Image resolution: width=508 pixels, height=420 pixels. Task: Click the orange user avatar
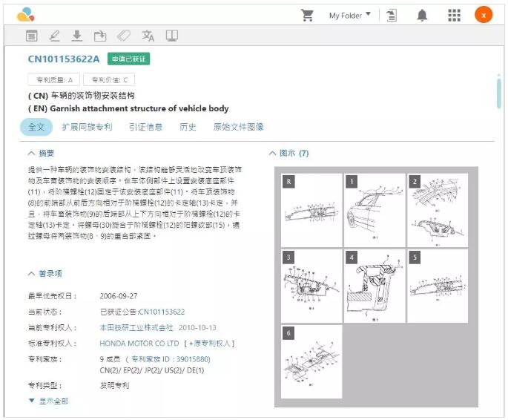(x=484, y=15)
